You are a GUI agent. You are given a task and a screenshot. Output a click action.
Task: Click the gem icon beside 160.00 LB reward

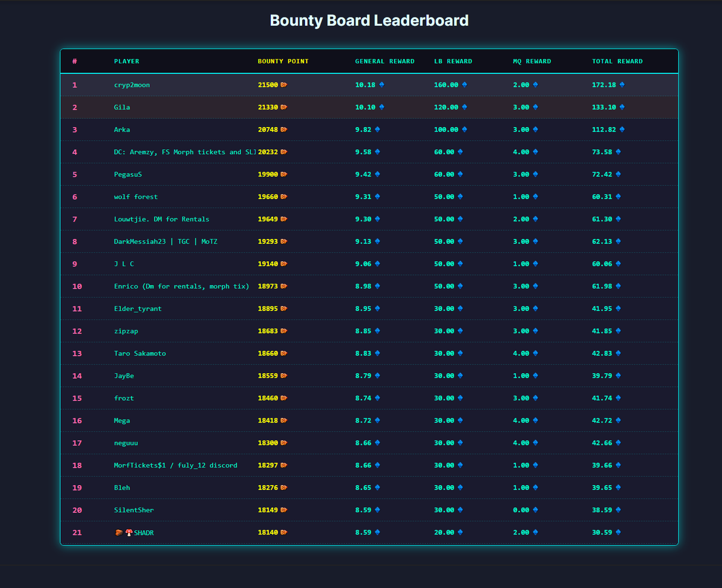[464, 85]
